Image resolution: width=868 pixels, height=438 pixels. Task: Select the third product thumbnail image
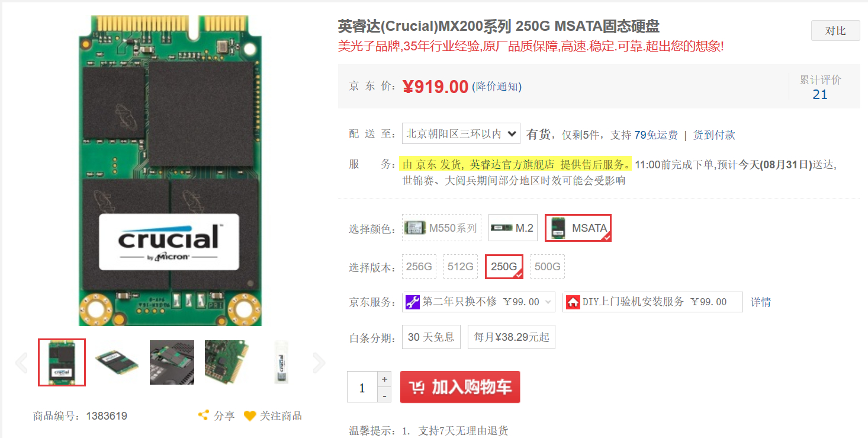(x=172, y=362)
